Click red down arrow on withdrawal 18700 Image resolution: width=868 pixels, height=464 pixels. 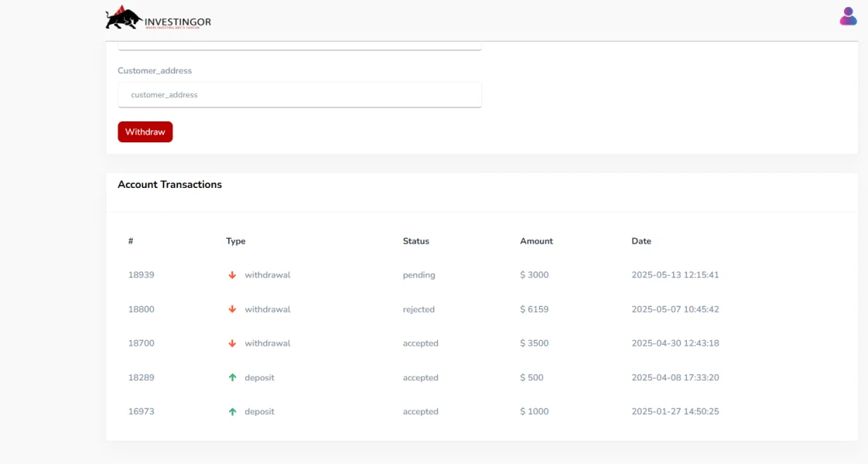click(x=232, y=343)
